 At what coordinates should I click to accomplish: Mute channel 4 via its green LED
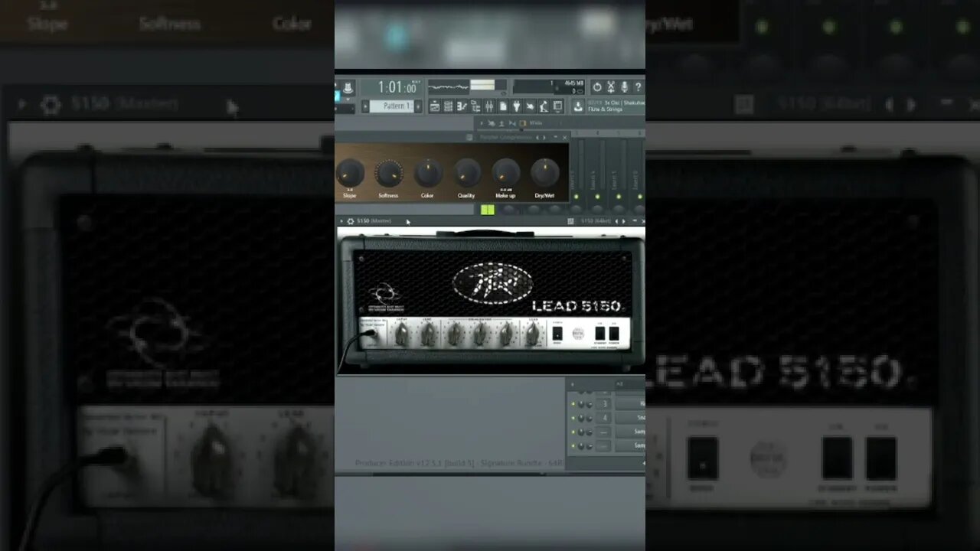click(x=573, y=418)
